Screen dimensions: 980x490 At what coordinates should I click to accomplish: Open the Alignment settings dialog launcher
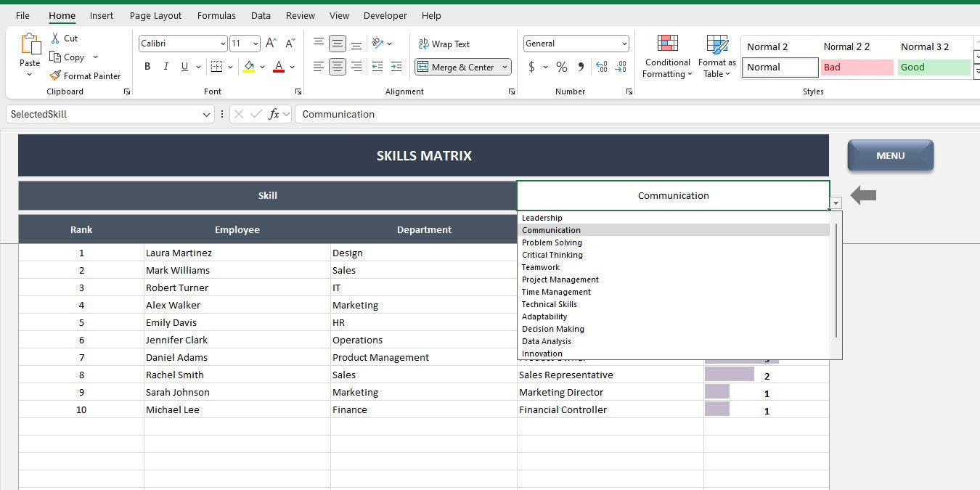click(x=512, y=91)
